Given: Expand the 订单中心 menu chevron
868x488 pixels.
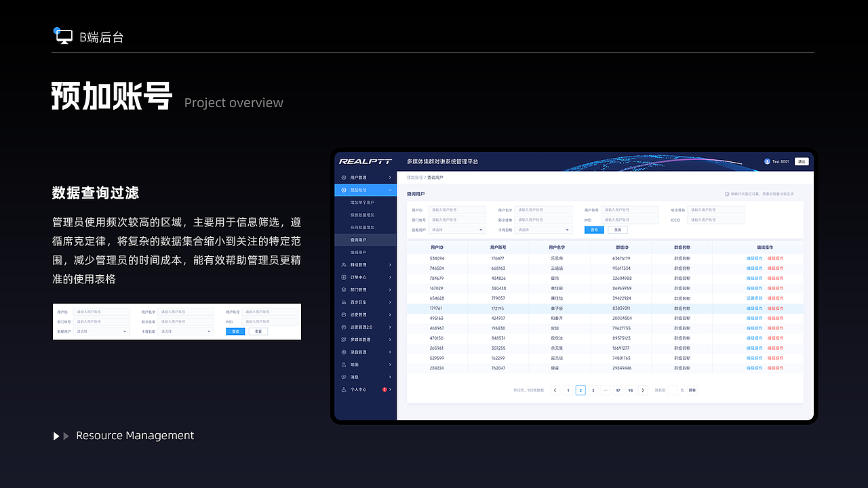Looking at the screenshot, I should [x=390, y=277].
